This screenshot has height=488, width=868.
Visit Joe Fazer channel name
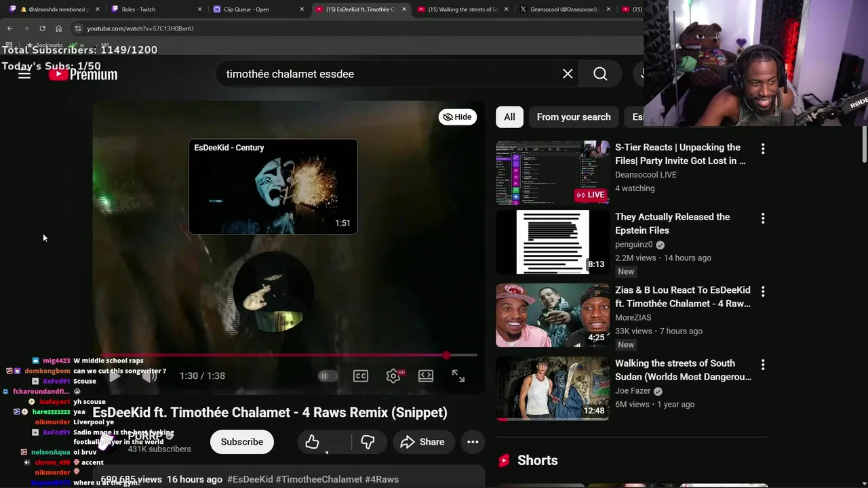[633, 391]
